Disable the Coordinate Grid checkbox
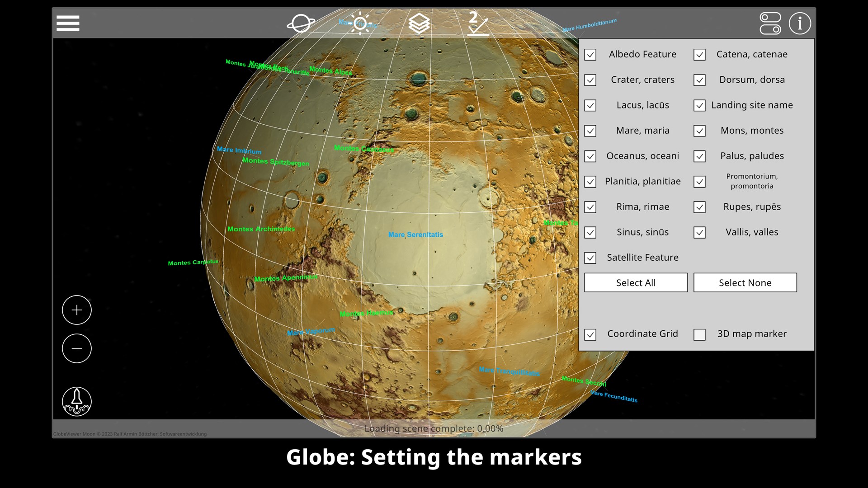Screen dimensions: 868x488 click(x=590, y=334)
